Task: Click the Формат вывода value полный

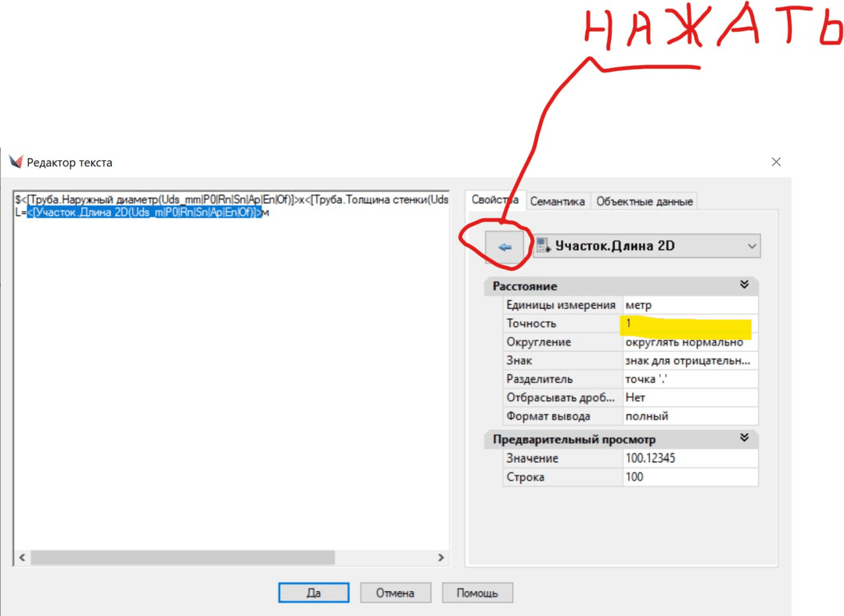Action: [x=689, y=416]
